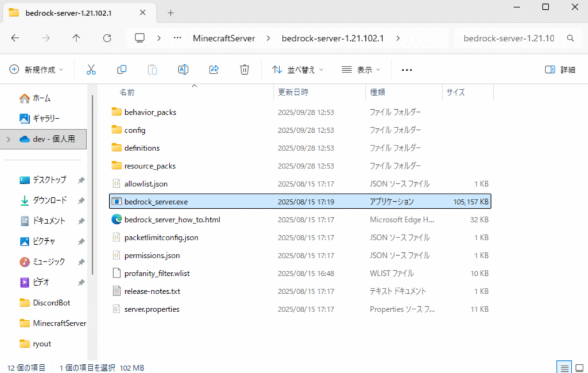Screen dimensions: 588x373
Task: Open the 表示 view menu
Action: click(x=361, y=70)
